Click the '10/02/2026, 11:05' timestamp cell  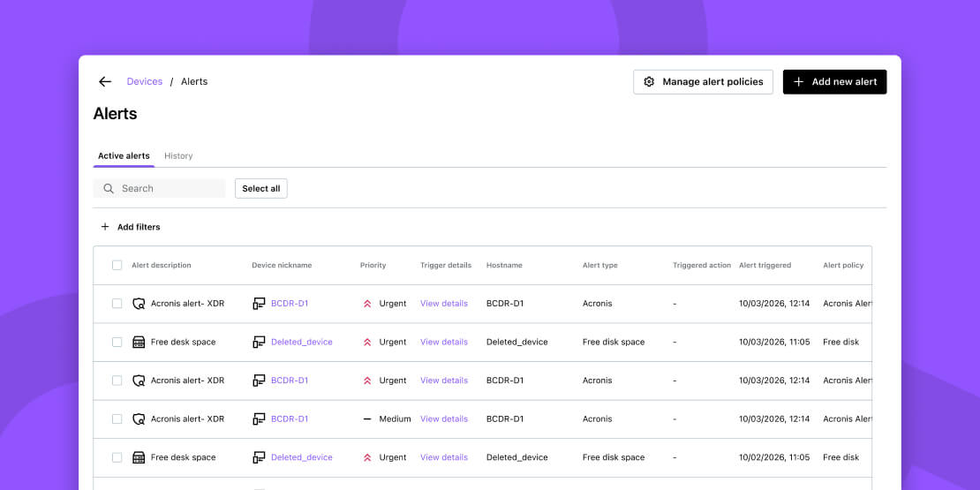click(774, 457)
